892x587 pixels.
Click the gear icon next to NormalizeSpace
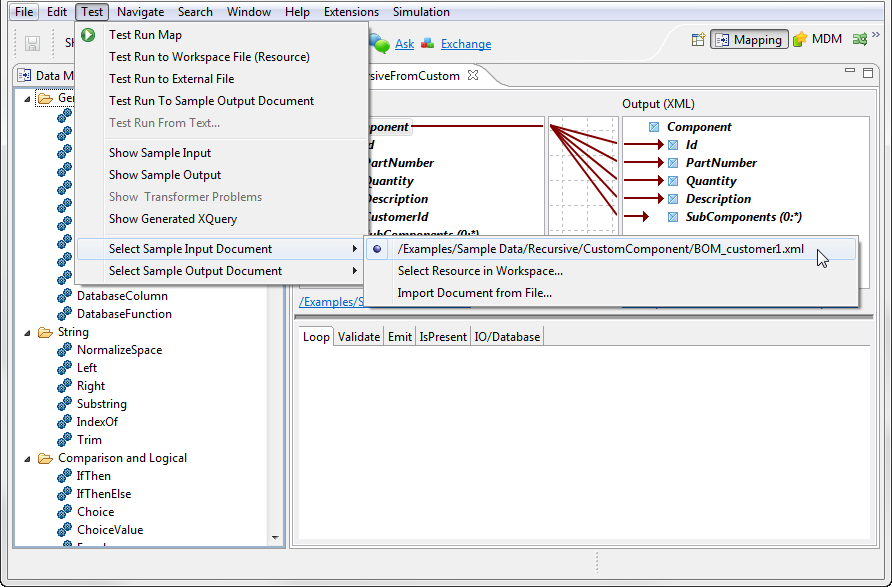pyautogui.click(x=65, y=350)
